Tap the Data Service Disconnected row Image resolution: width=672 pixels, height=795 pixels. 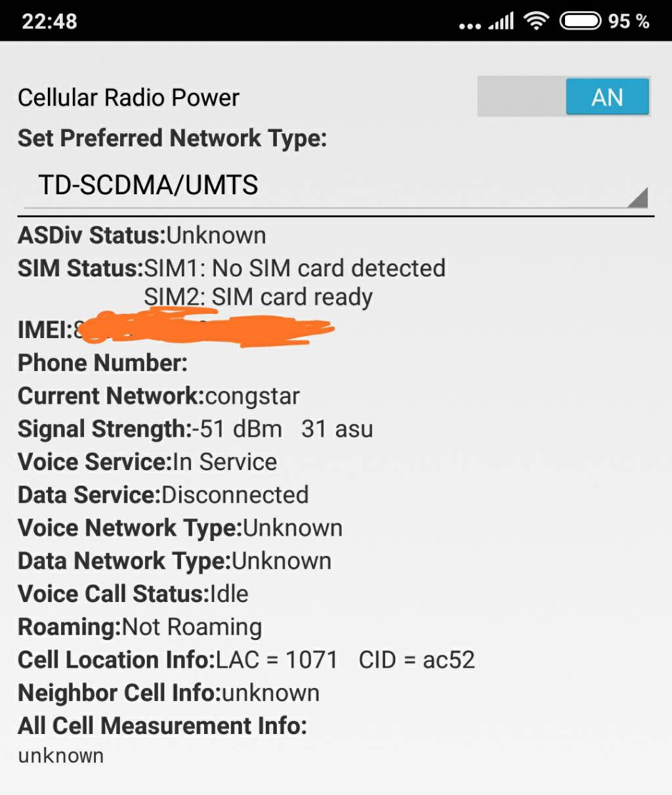tap(163, 494)
